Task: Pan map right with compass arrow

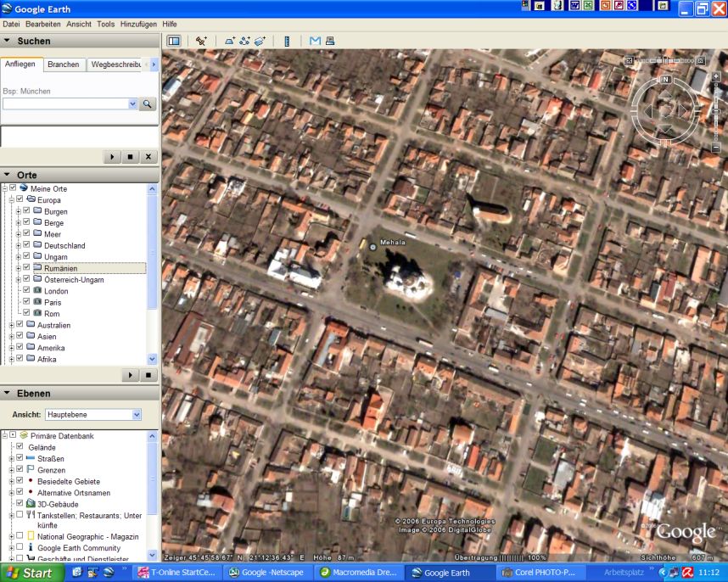Action: [x=683, y=111]
